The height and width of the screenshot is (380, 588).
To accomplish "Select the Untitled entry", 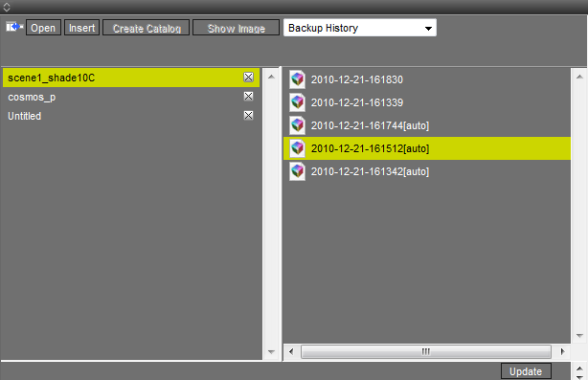I will [x=131, y=116].
